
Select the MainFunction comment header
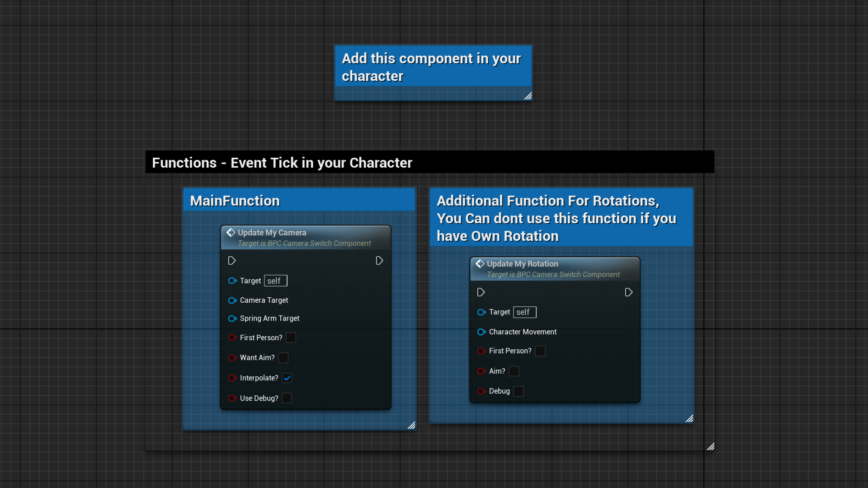pyautogui.click(x=299, y=200)
